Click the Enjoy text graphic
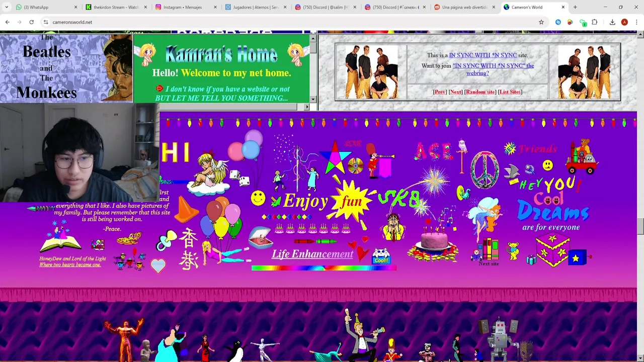This screenshot has width=644, height=362. click(305, 201)
